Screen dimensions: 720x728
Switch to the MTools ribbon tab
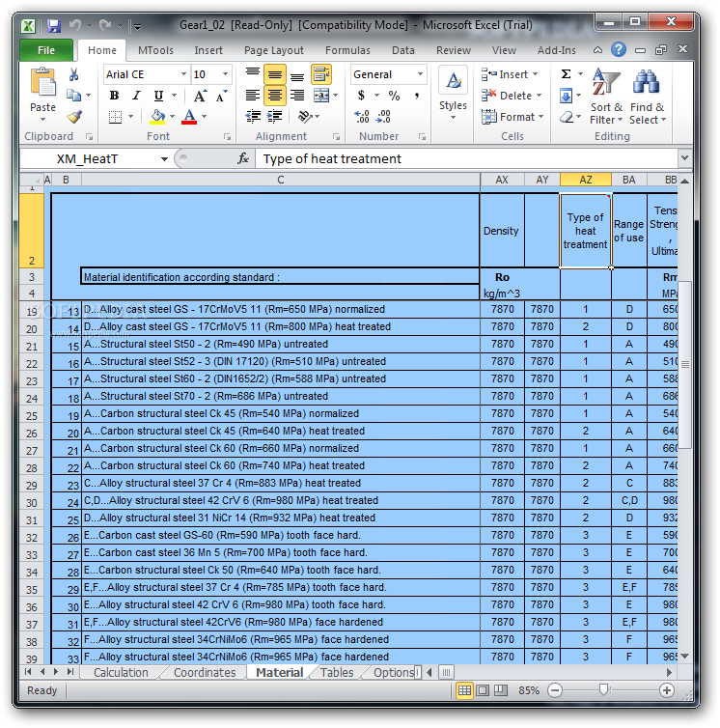[x=155, y=50]
